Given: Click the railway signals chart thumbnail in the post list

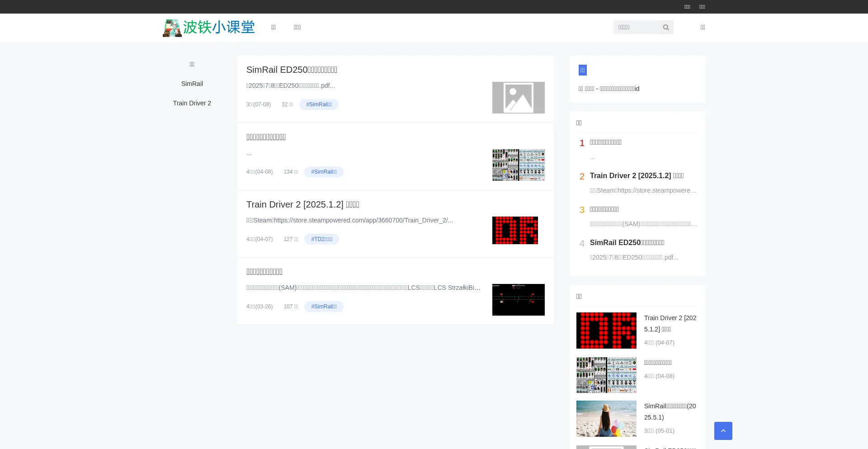Looking at the screenshot, I should (x=518, y=165).
